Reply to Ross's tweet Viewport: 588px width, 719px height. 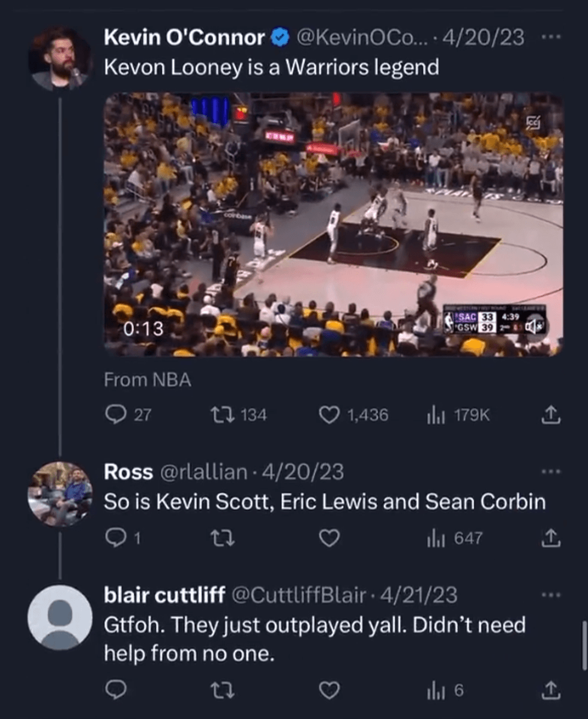click(115, 538)
